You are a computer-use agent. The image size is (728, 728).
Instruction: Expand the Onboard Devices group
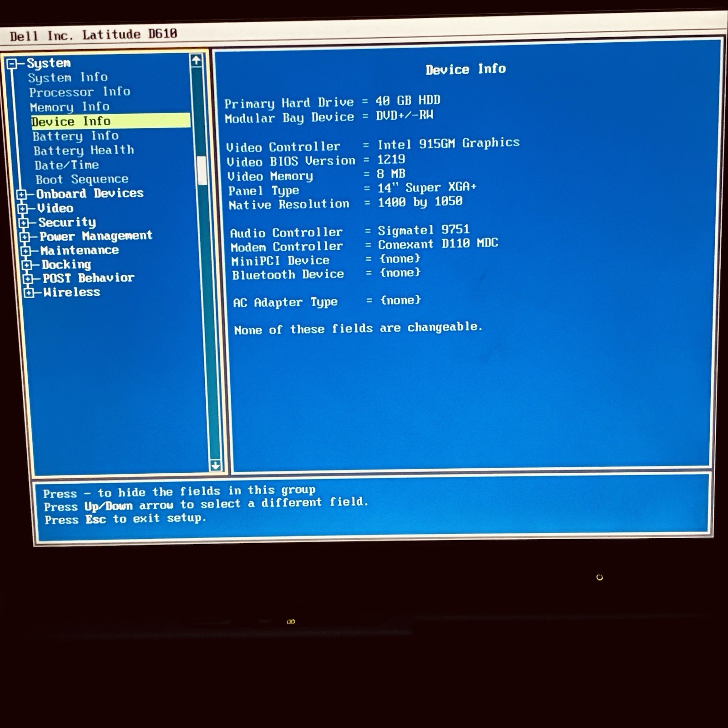point(21,195)
